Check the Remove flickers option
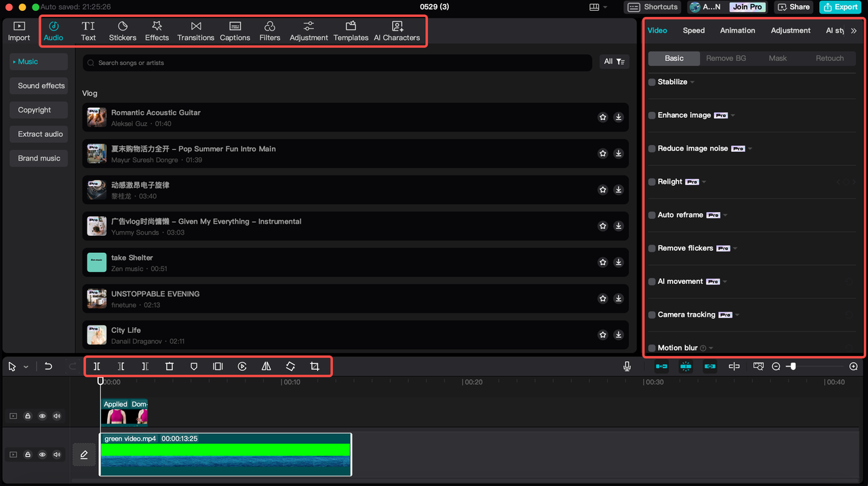868x486 pixels. click(652, 248)
